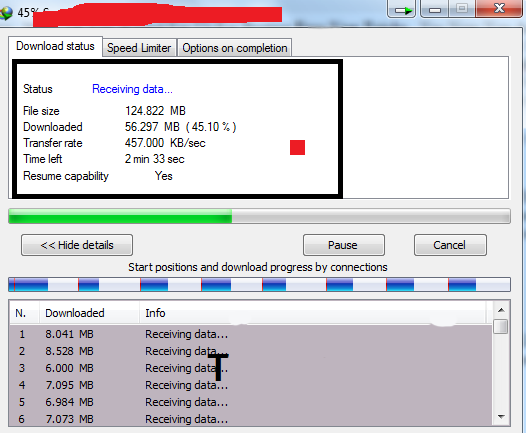Click the connections list scrollbar thumb
Viewport: 526px width, 433px height.
[501, 326]
